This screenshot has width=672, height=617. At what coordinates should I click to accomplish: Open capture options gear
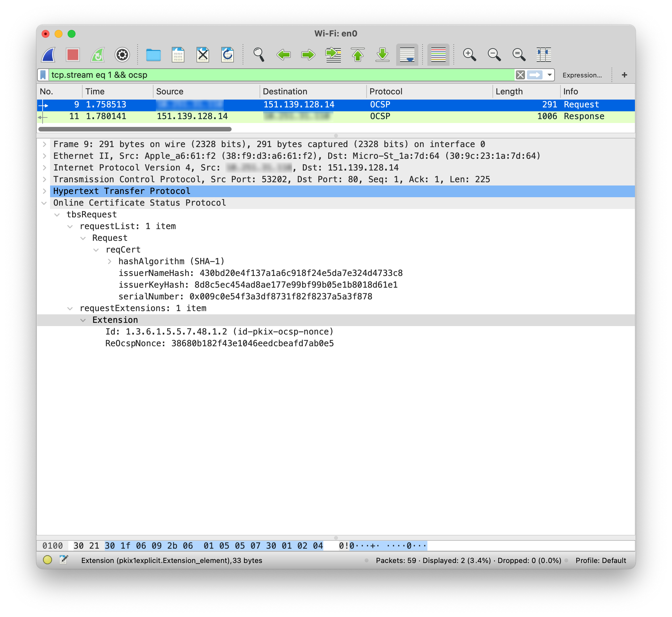(x=122, y=54)
